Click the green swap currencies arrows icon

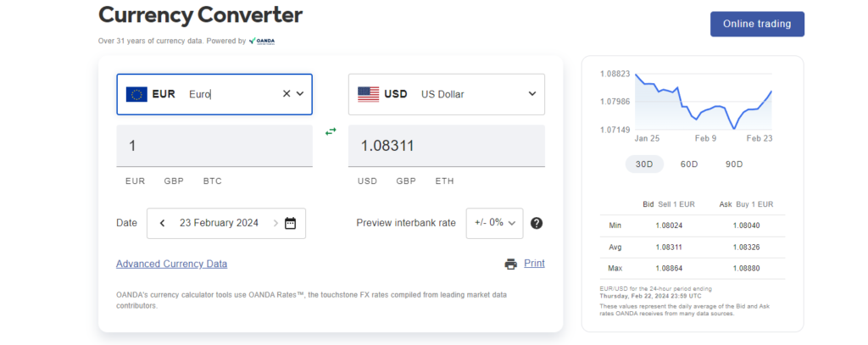click(x=331, y=131)
